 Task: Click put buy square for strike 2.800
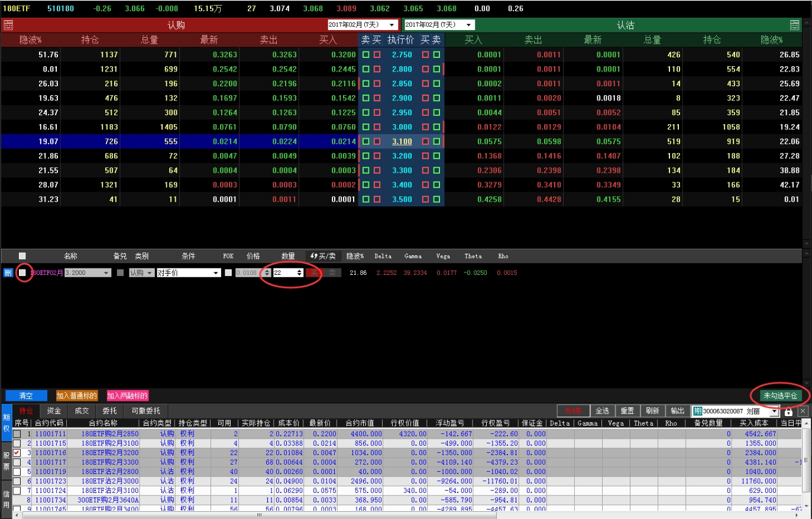click(x=425, y=69)
